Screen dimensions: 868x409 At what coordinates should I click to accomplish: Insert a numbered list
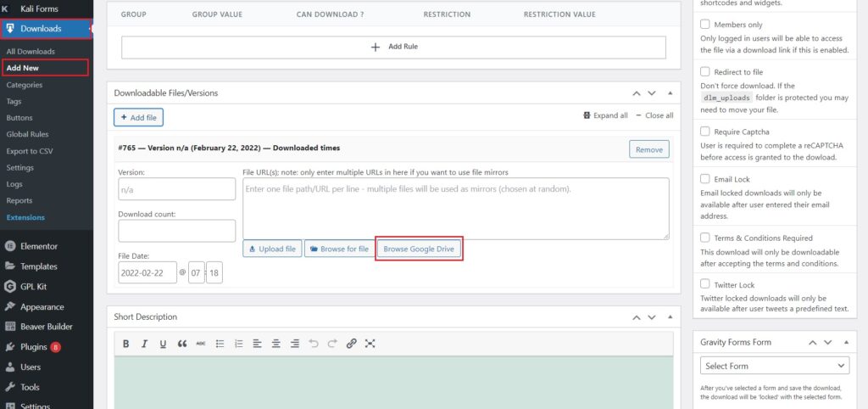238,344
